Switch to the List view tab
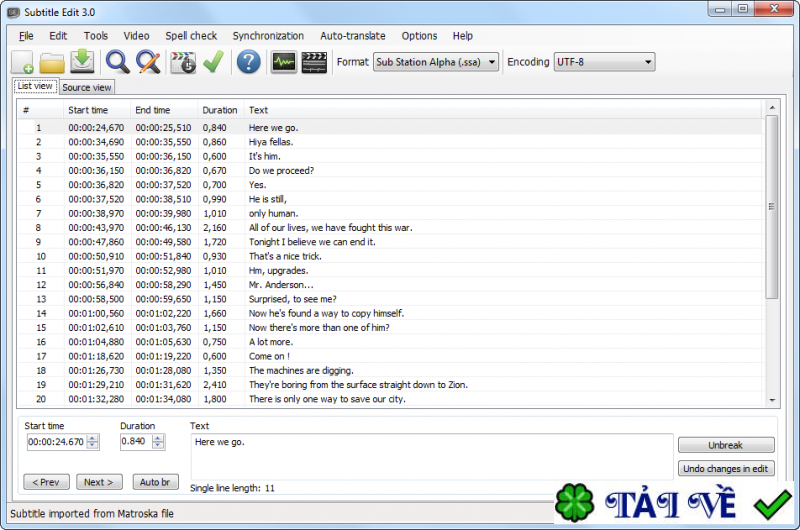 click(x=35, y=86)
